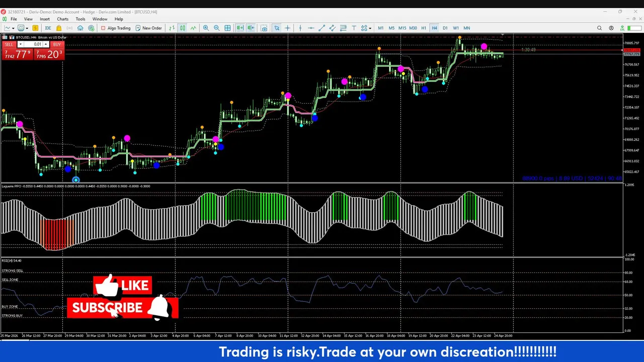This screenshot has height=362, width=644.
Task: Open the account profile icon
Action: point(611,28)
